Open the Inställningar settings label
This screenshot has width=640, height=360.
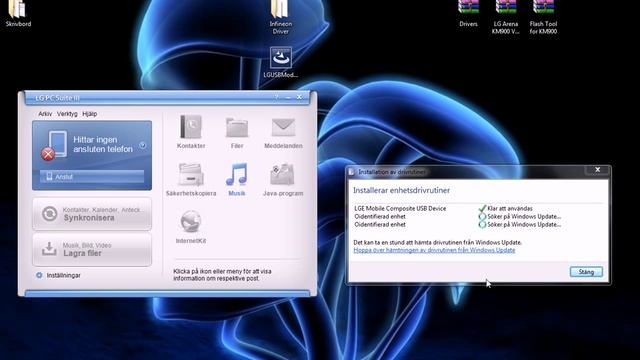point(63,276)
